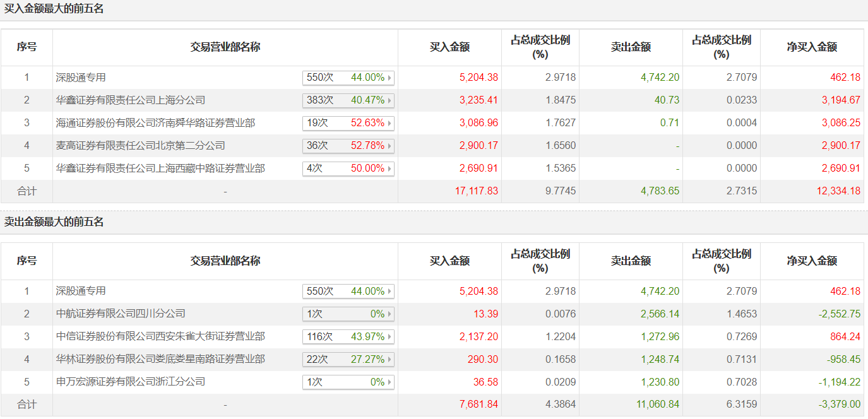
Task: Open 海通证券股份有限公司济南舜华路证券营业部 link
Action: pos(155,123)
